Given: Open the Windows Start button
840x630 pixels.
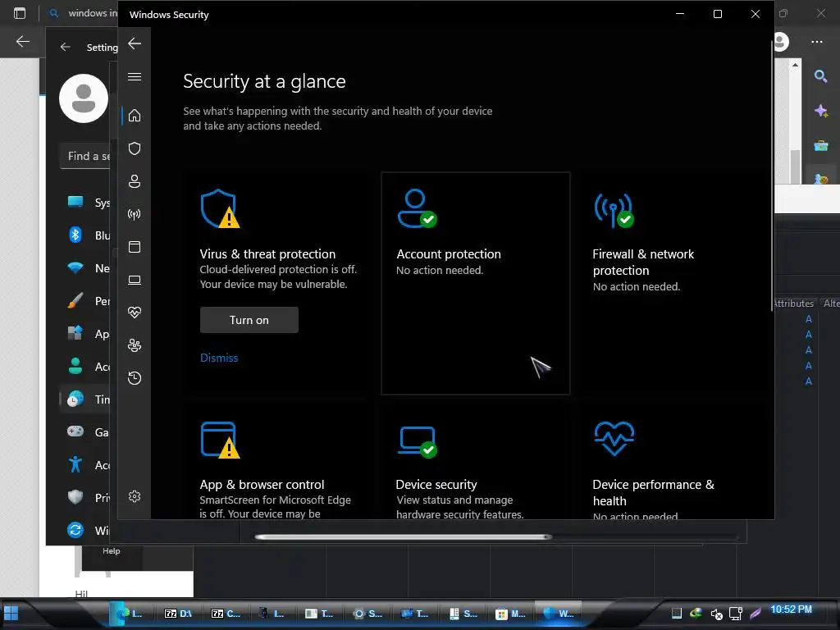Looking at the screenshot, I should click(x=11, y=613).
